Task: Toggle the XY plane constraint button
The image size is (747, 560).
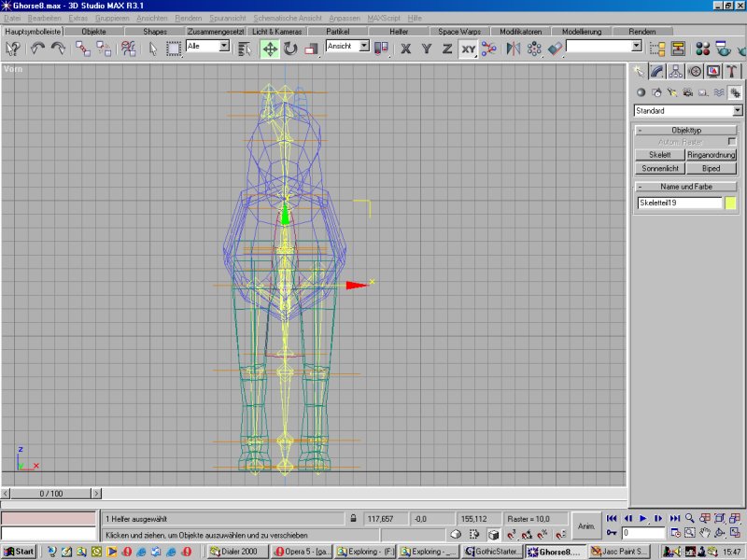Action: tap(468, 49)
